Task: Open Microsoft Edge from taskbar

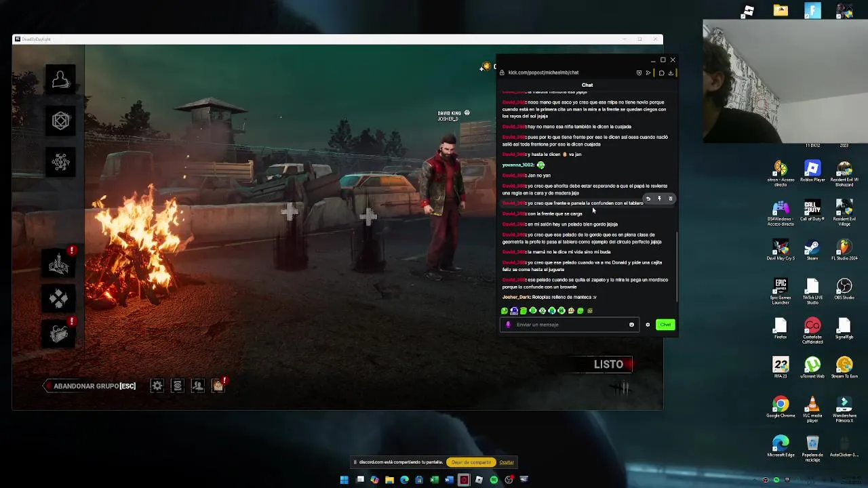Action: [x=404, y=480]
